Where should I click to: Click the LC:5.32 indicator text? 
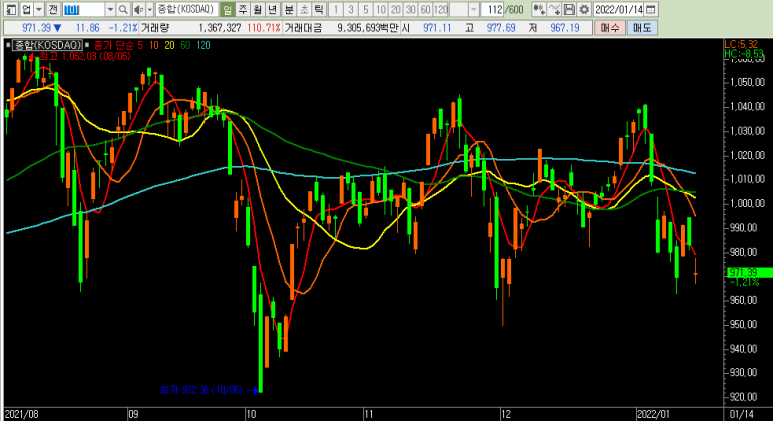pos(741,45)
